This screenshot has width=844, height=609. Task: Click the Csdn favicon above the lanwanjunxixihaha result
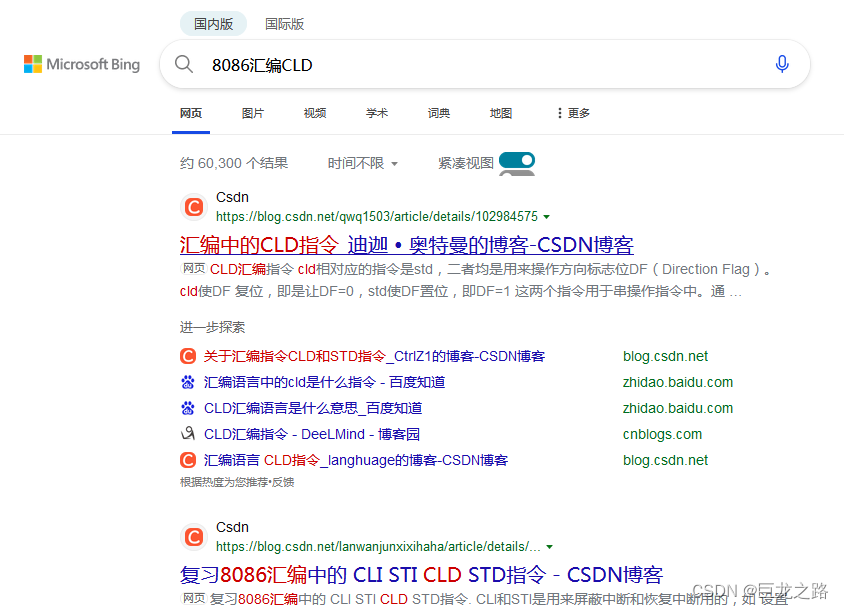(x=194, y=537)
